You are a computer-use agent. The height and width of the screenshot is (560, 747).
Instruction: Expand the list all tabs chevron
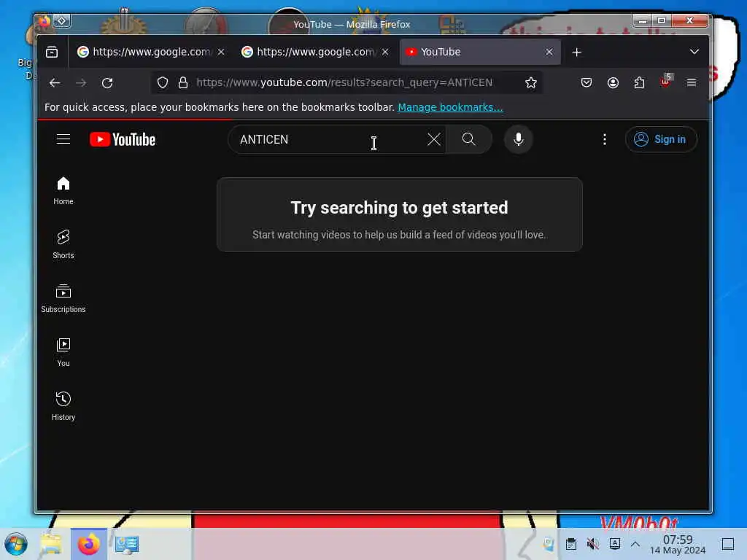click(x=694, y=52)
